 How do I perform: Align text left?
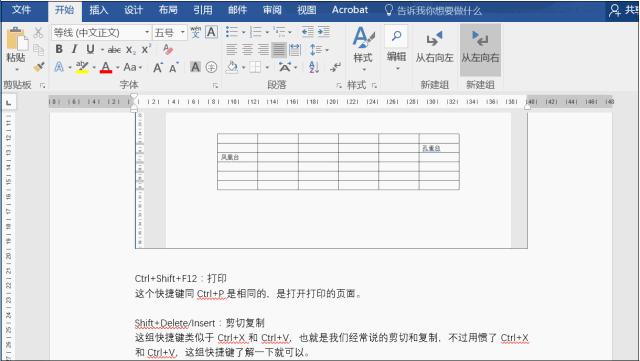coord(231,49)
